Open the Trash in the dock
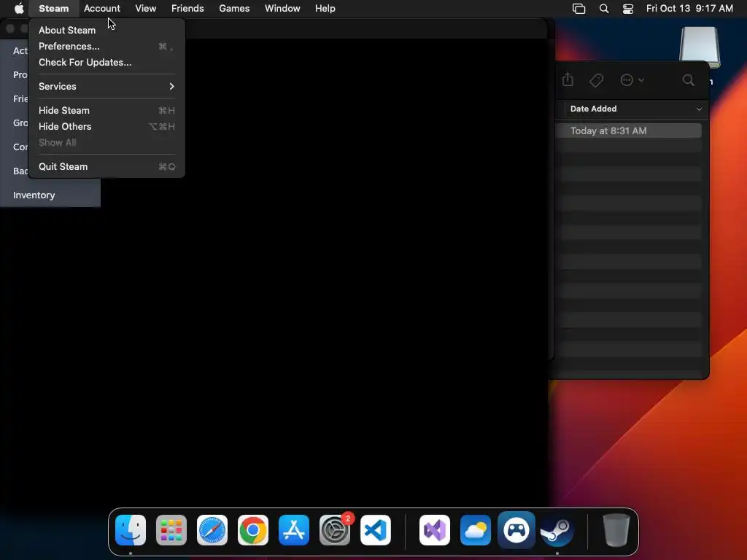The width and height of the screenshot is (747, 560). click(616, 530)
